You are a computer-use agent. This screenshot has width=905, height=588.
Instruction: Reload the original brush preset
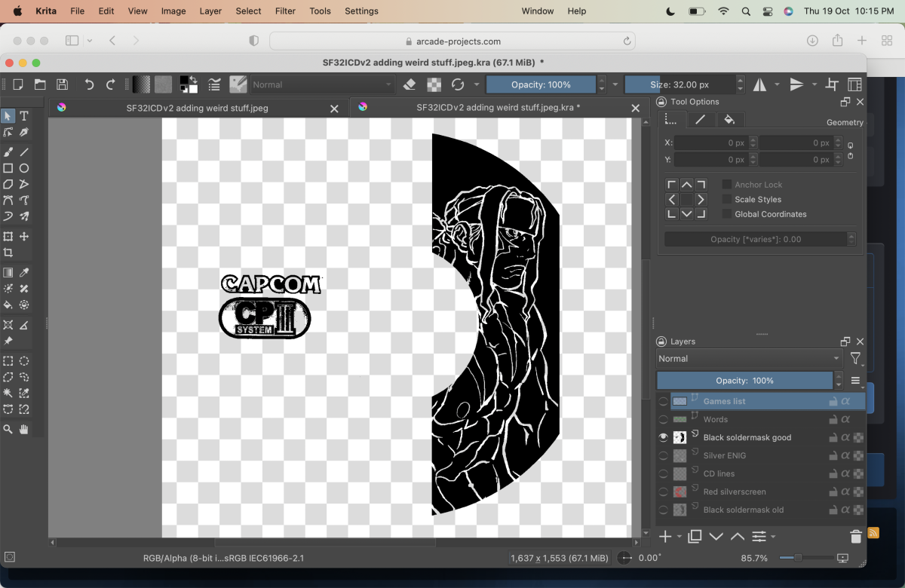tap(458, 84)
